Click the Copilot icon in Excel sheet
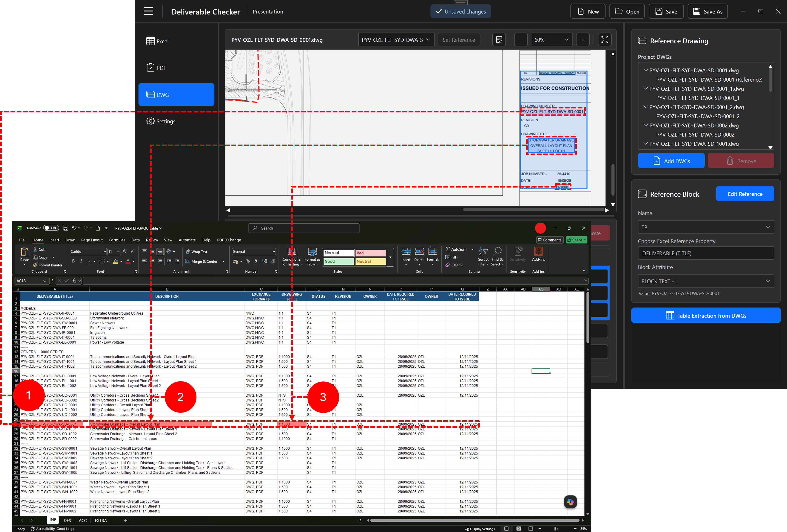 (570, 501)
